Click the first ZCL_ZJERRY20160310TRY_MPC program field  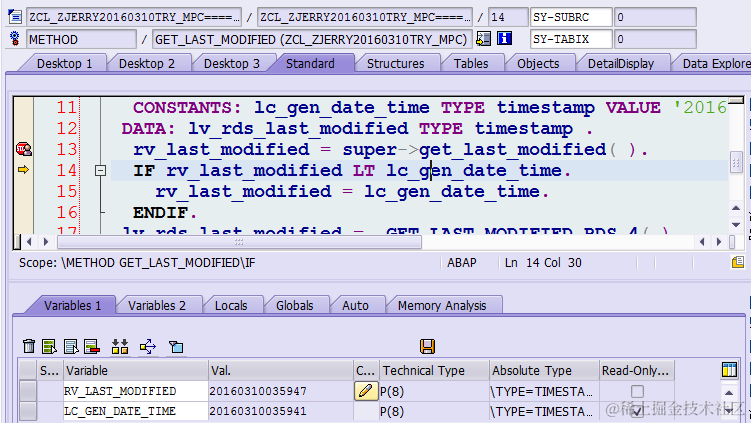pyautogui.click(x=134, y=17)
